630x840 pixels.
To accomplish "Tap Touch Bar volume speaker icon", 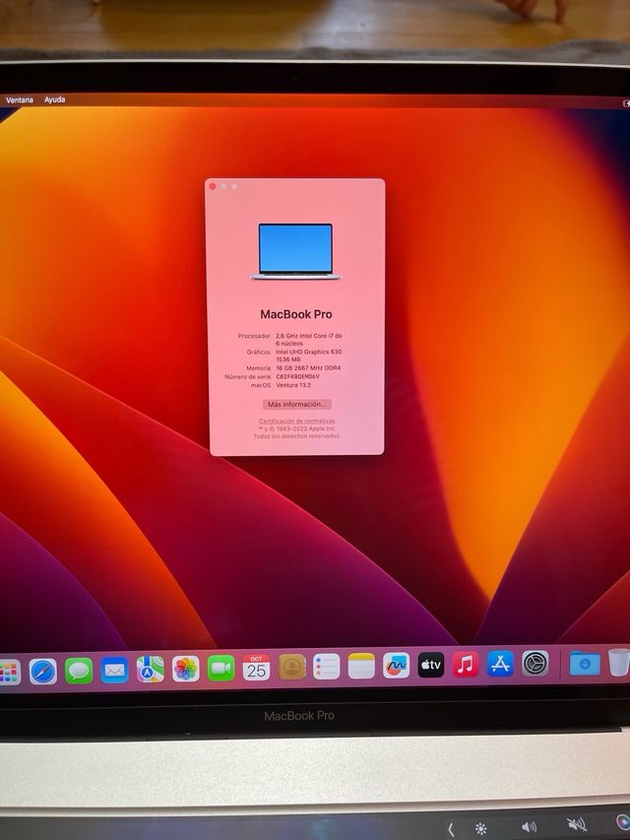I will click(x=529, y=827).
